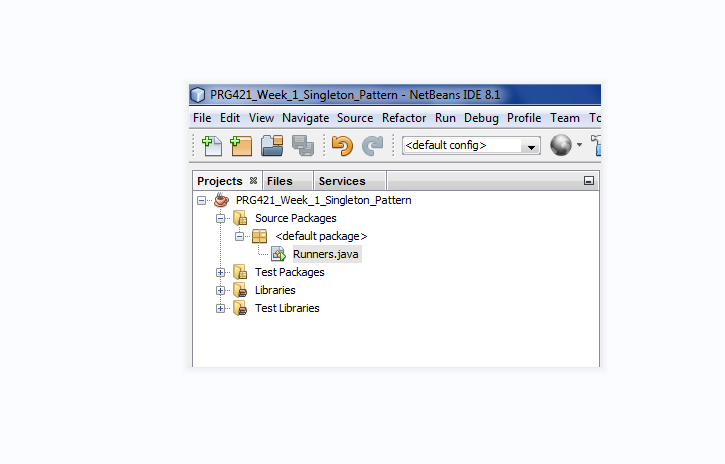The image size is (725, 464).
Task: Click the default package icon
Action: coord(259,236)
